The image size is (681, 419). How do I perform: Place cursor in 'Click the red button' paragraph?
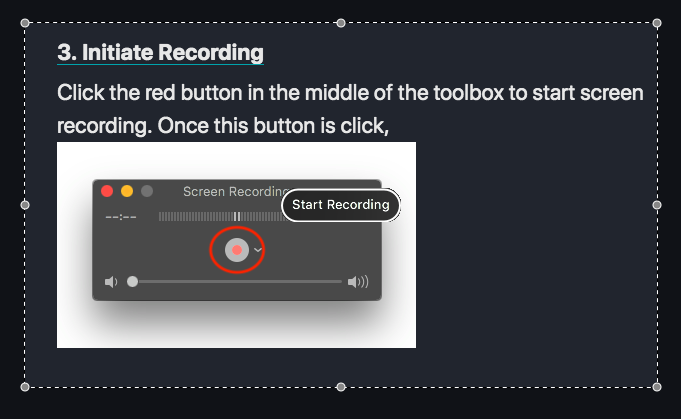pyautogui.click(x=350, y=109)
